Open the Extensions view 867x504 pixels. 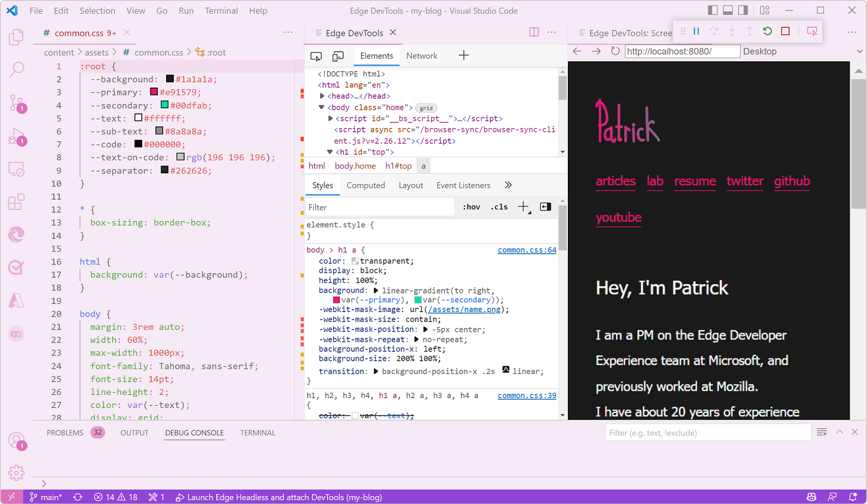16,202
